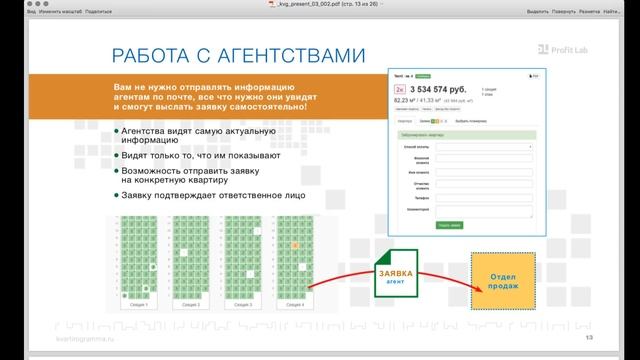Click the Повернуть toolbar button

pos(564,11)
